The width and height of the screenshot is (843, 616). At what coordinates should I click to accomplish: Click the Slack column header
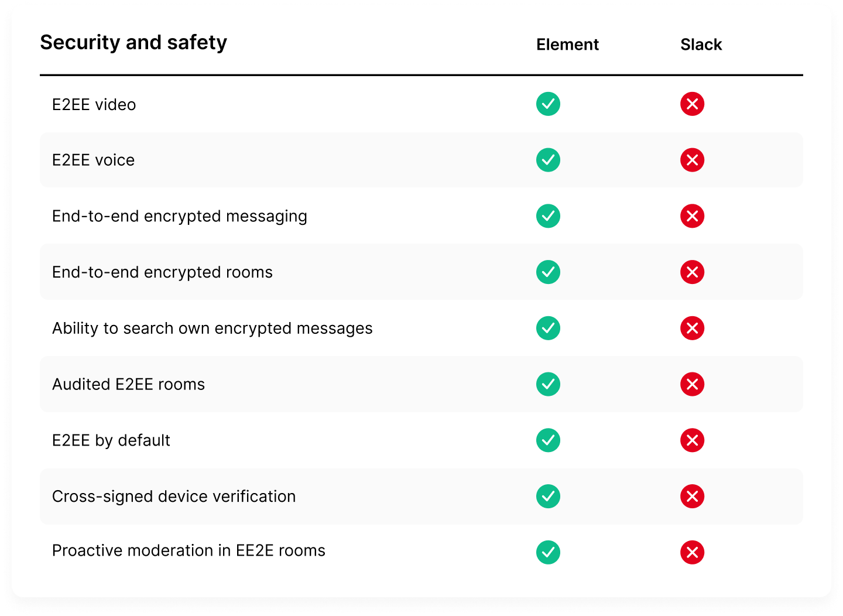(701, 45)
